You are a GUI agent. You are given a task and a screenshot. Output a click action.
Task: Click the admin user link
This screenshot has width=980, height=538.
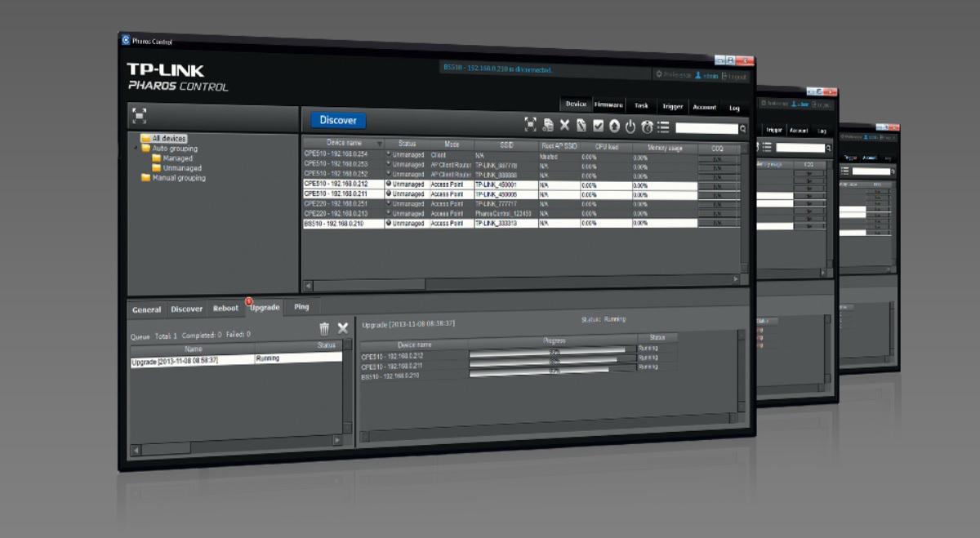tap(706, 76)
